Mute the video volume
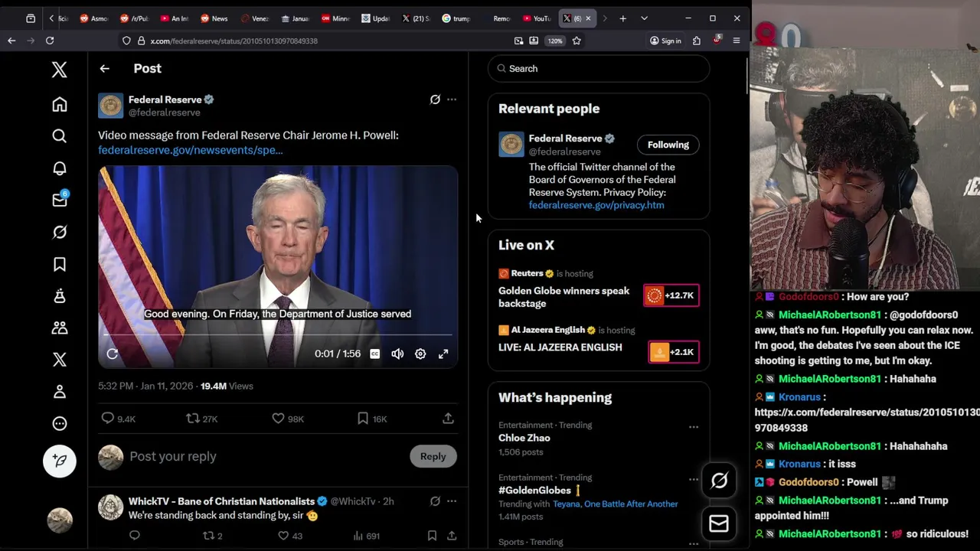This screenshot has height=551, width=980. 397,354
